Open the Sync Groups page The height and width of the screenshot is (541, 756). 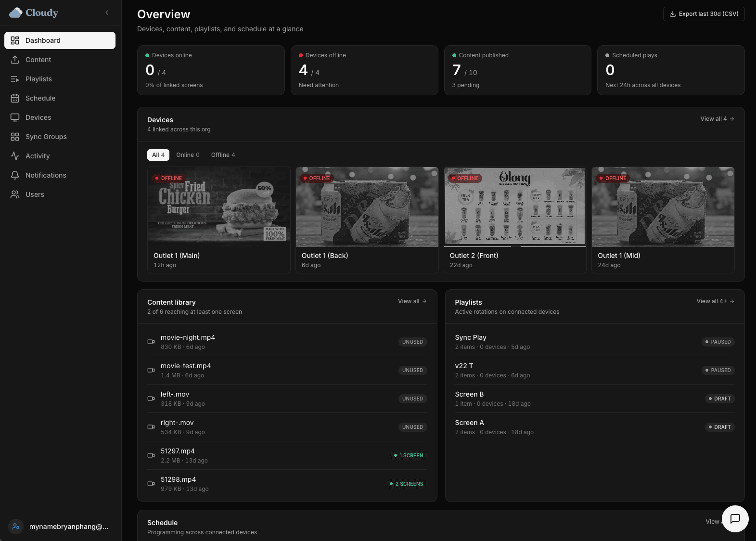60,137
